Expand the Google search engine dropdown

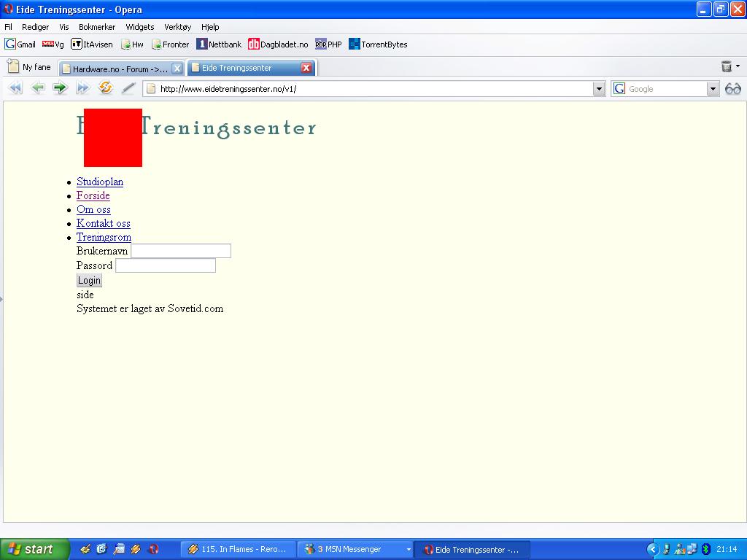[x=713, y=88]
